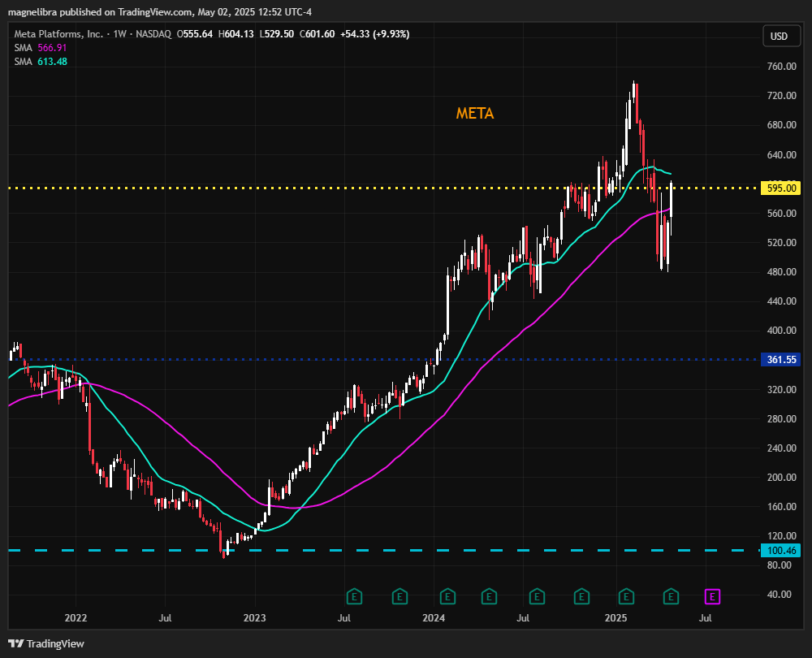Viewport: 812px width, 658px height.
Task: Select the earliest green earnings marker
Action: click(354, 597)
